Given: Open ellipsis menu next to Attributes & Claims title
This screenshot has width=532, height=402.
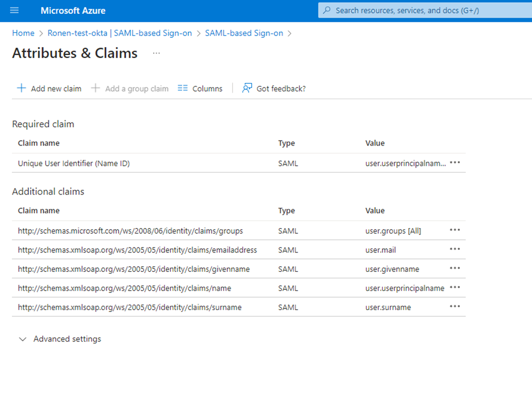Looking at the screenshot, I should click(156, 53).
